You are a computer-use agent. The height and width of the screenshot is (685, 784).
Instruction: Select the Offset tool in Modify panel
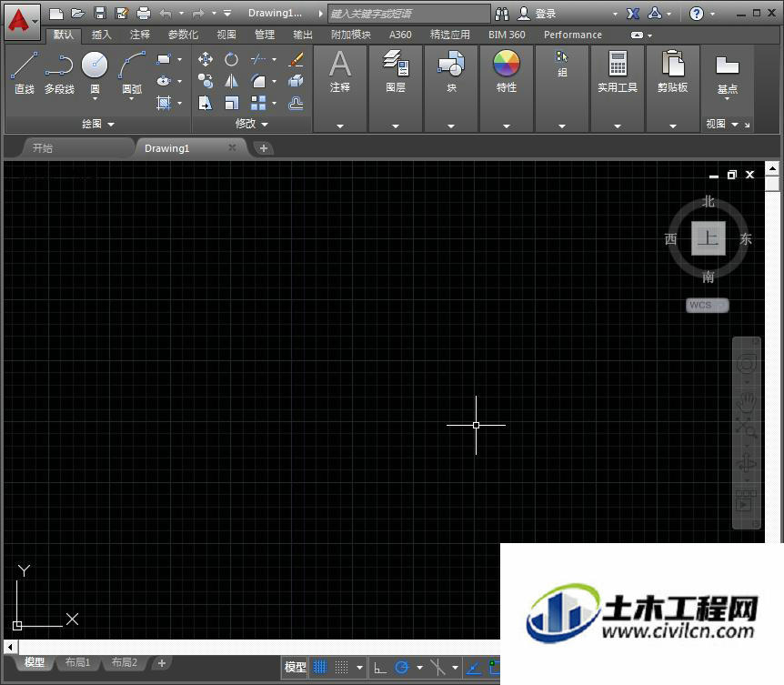296,103
